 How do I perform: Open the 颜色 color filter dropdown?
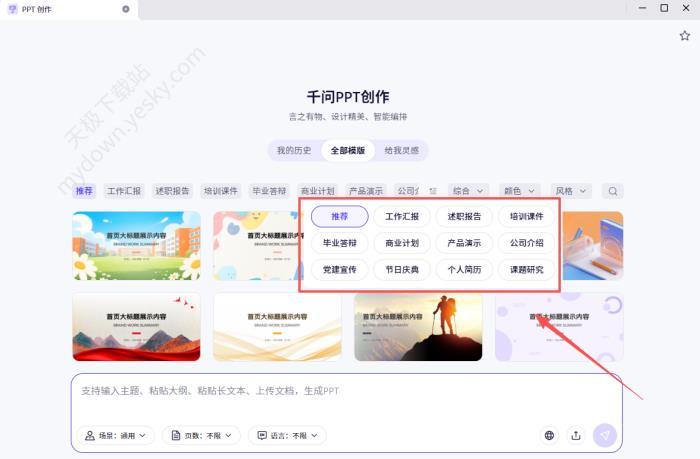(x=519, y=191)
